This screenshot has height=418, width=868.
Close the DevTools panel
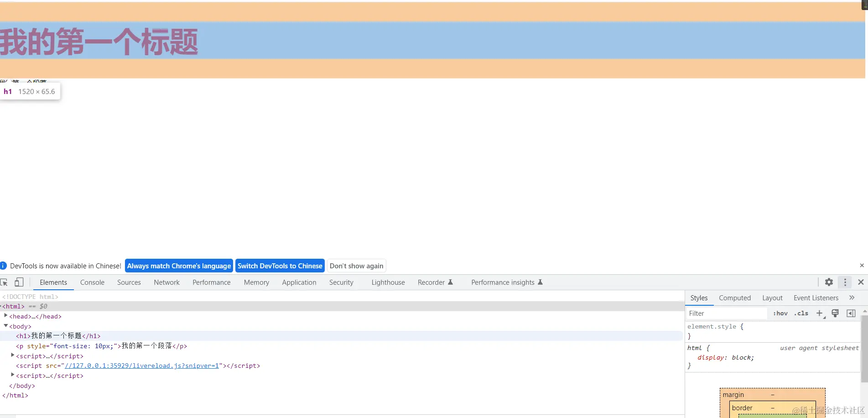click(x=861, y=282)
